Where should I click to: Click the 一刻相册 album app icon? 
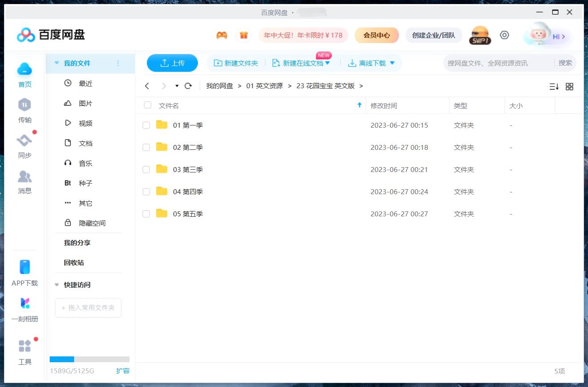(25, 304)
